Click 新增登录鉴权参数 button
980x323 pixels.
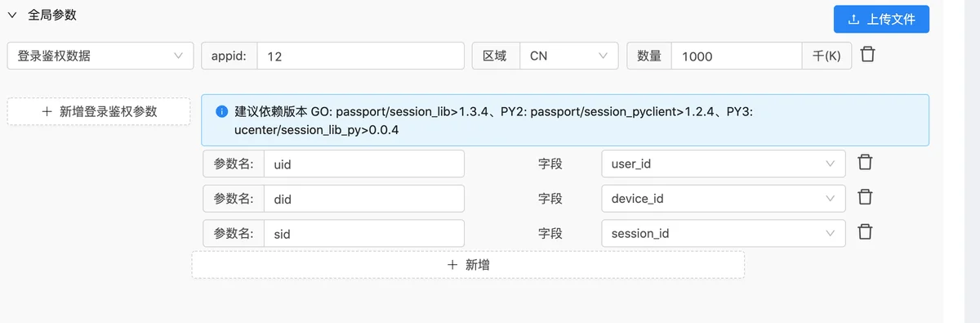(99, 111)
